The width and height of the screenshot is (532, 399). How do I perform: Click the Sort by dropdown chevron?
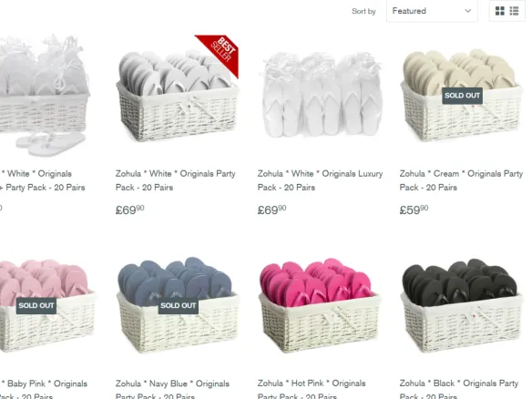[x=468, y=11]
